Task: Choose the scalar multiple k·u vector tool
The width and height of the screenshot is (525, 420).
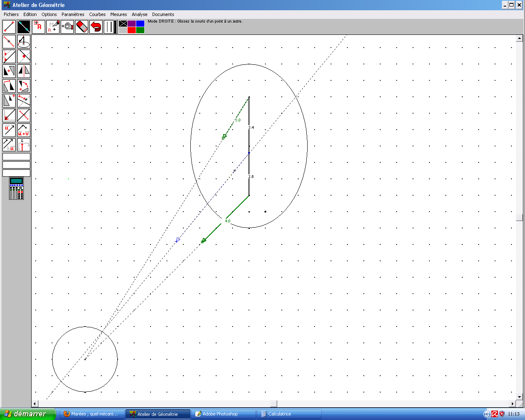Action: click(x=9, y=145)
